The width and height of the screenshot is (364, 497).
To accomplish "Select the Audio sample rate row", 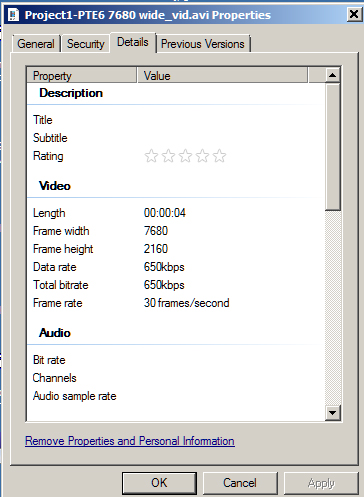I will 176,396.
